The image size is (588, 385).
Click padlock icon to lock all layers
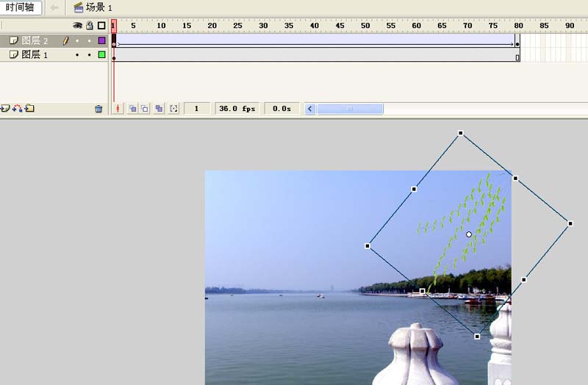pos(89,25)
